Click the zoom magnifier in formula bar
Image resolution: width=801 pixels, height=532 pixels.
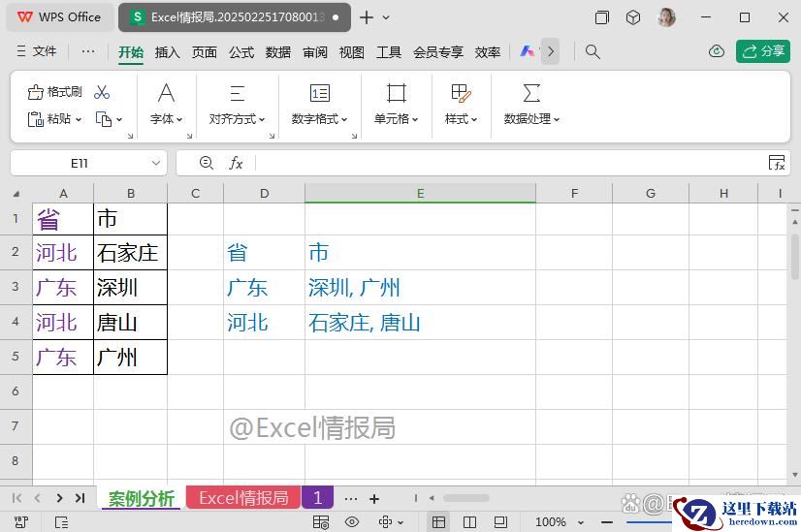(x=207, y=163)
